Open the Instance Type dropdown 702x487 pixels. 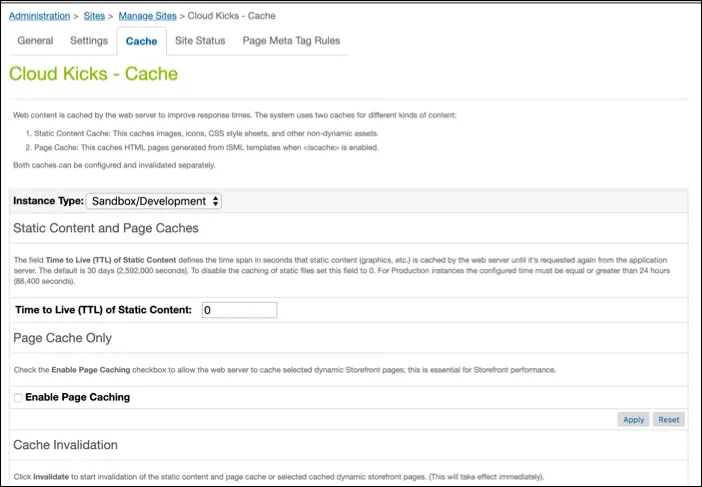[x=154, y=201]
